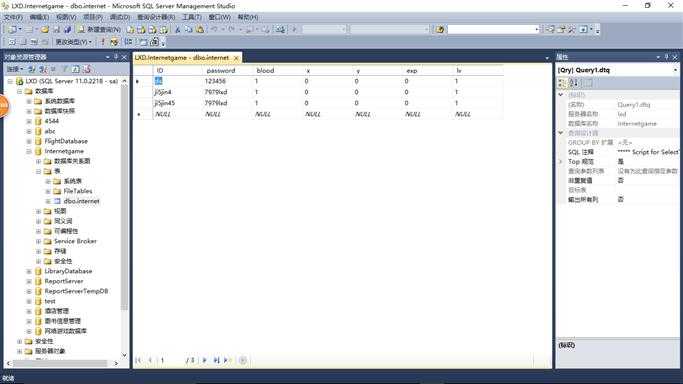Go to next record navigation button
This screenshot has height=384, width=683.
point(205,360)
